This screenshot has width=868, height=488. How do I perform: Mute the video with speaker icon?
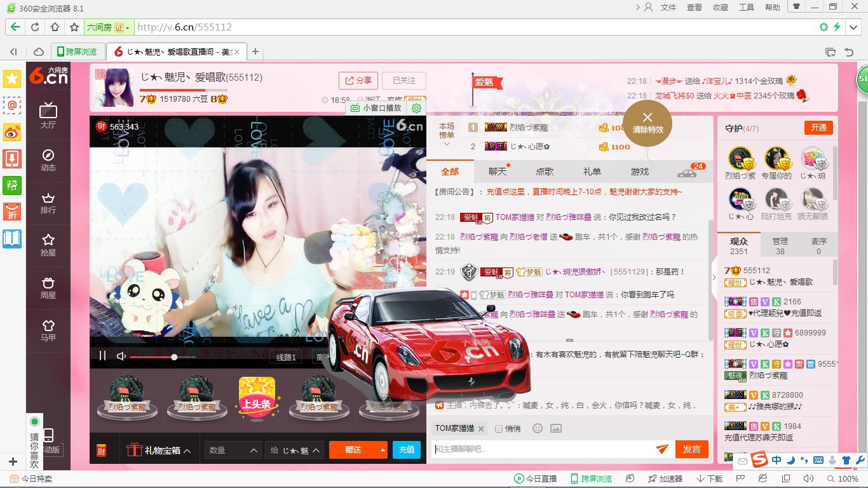[121, 356]
